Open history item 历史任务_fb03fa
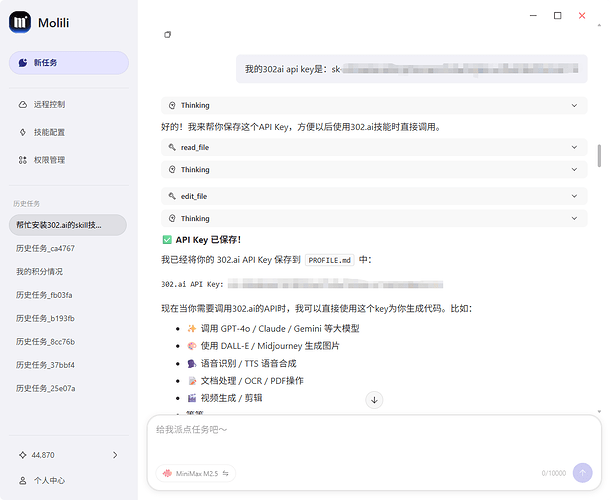Image resolution: width=611 pixels, height=500 pixels. [x=44, y=295]
